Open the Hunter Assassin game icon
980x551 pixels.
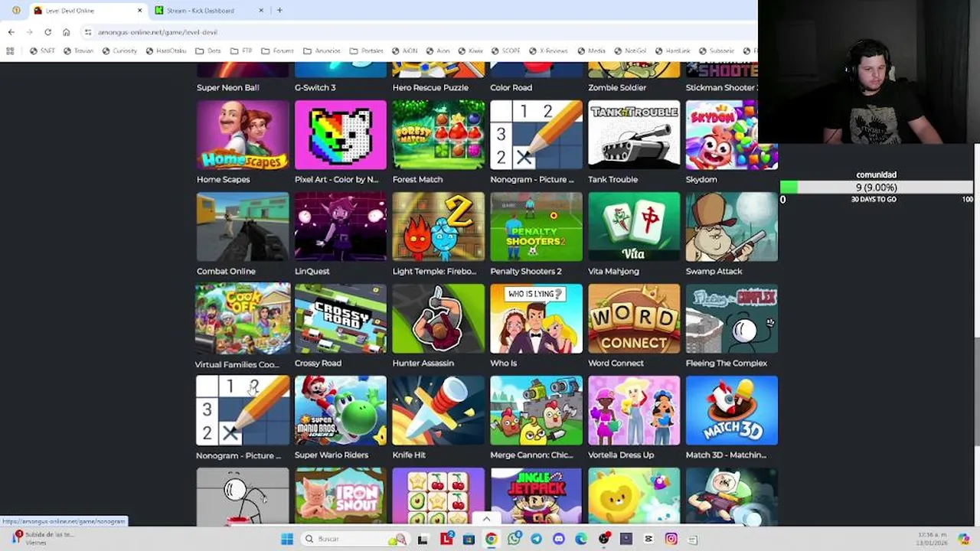[x=439, y=318]
